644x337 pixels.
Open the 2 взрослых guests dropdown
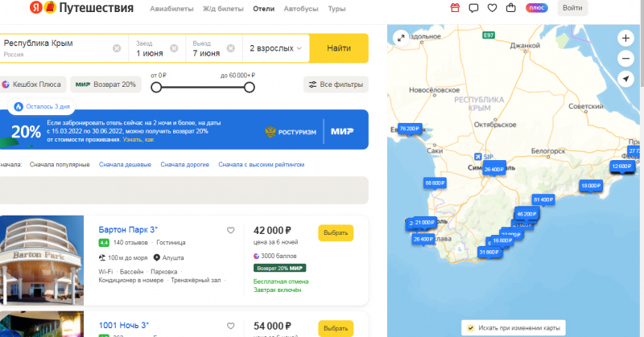click(276, 48)
